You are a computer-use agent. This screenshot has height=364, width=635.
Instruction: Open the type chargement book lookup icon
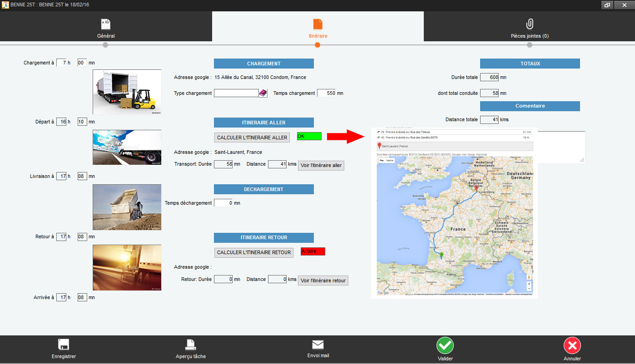(263, 93)
